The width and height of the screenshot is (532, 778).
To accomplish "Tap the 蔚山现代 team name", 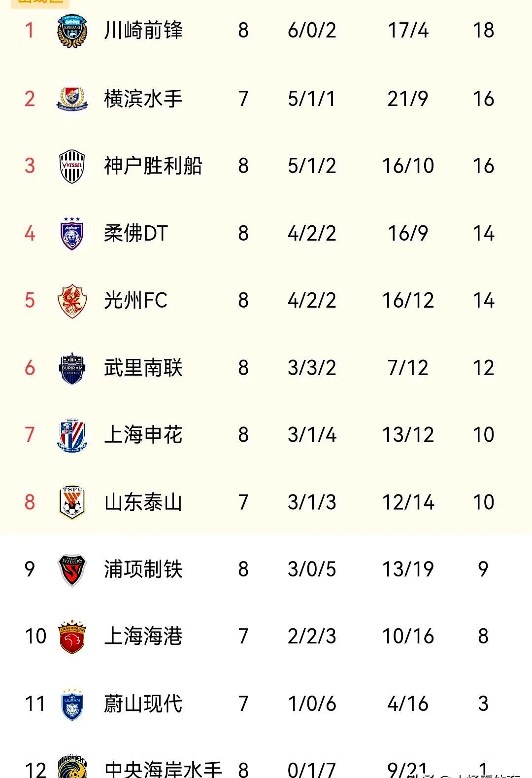I will pyautogui.click(x=143, y=704).
